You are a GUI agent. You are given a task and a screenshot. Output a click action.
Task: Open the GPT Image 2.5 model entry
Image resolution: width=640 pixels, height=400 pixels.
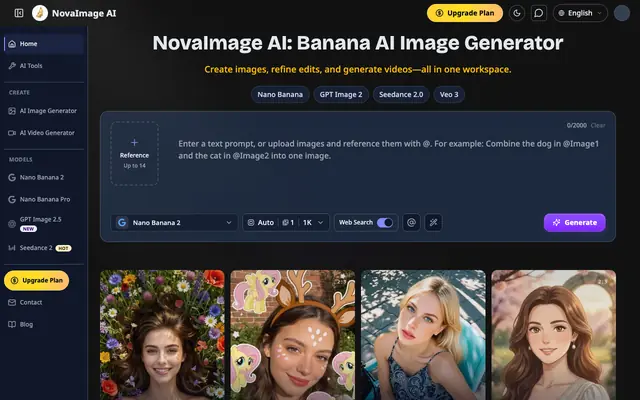44,224
